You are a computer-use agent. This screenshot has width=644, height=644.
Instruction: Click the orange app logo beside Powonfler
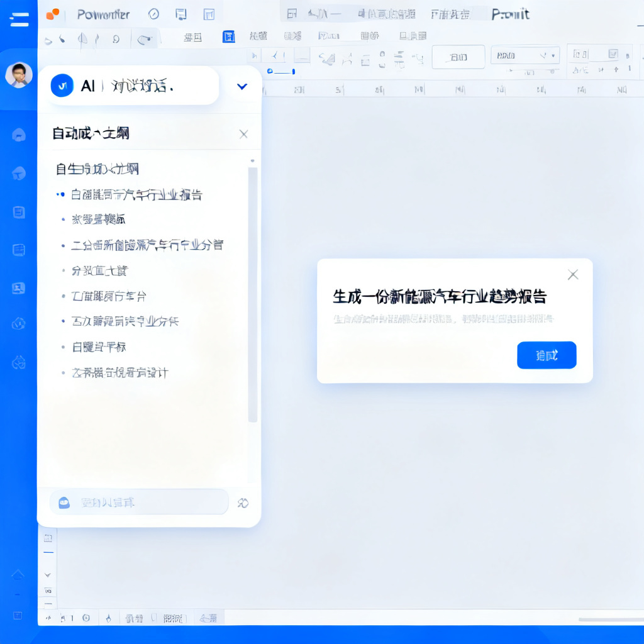click(53, 14)
